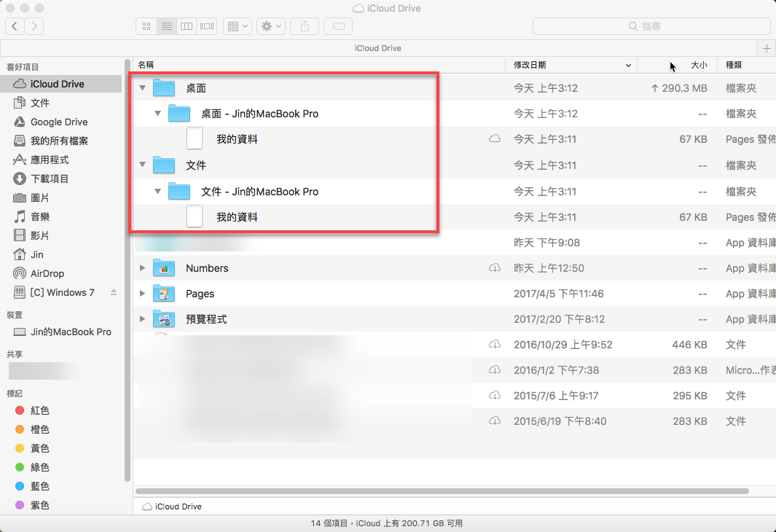Sort by the 種類 column header
The image size is (776, 532).
(747, 65)
